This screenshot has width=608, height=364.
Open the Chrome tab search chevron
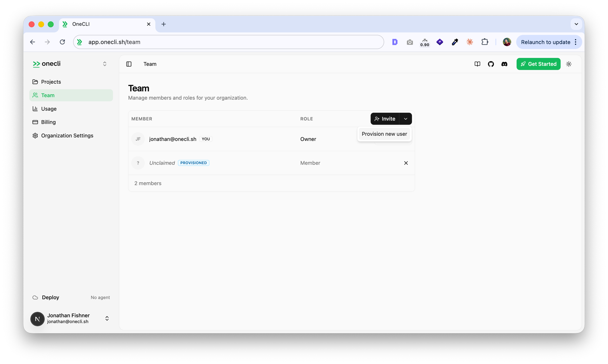(x=576, y=24)
